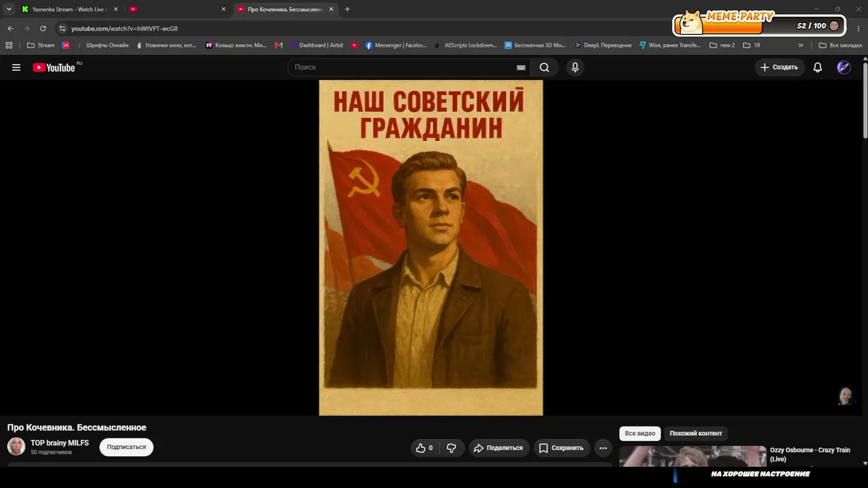Select the Все видео filter chip
Image resolution: width=868 pixels, height=488 pixels.
pyautogui.click(x=639, y=433)
